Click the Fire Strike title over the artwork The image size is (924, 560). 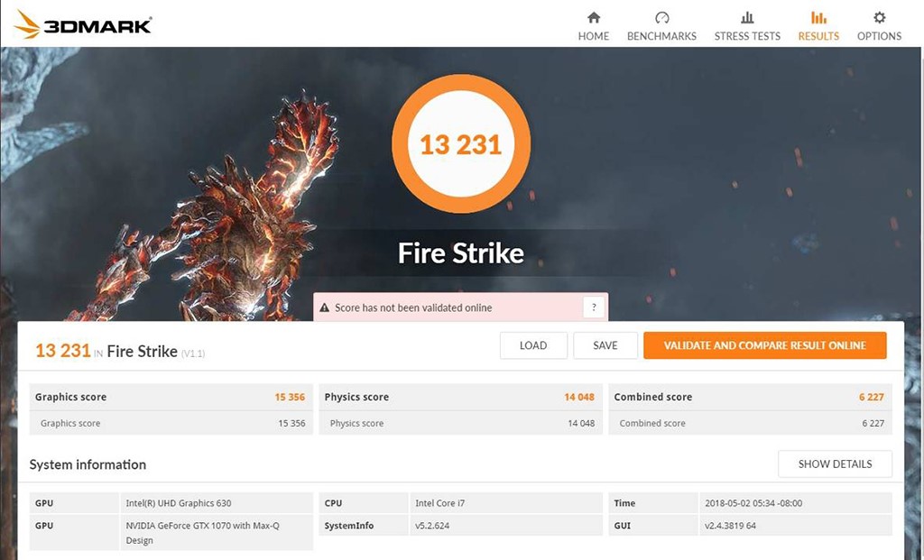click(x=461, y=253)
